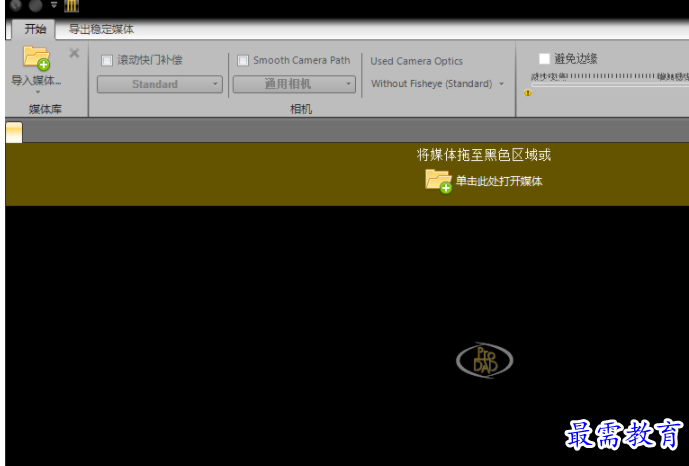The image size is (689, 466).
Task: Click the first round title bar button
Action: click(x=16, y=5)
